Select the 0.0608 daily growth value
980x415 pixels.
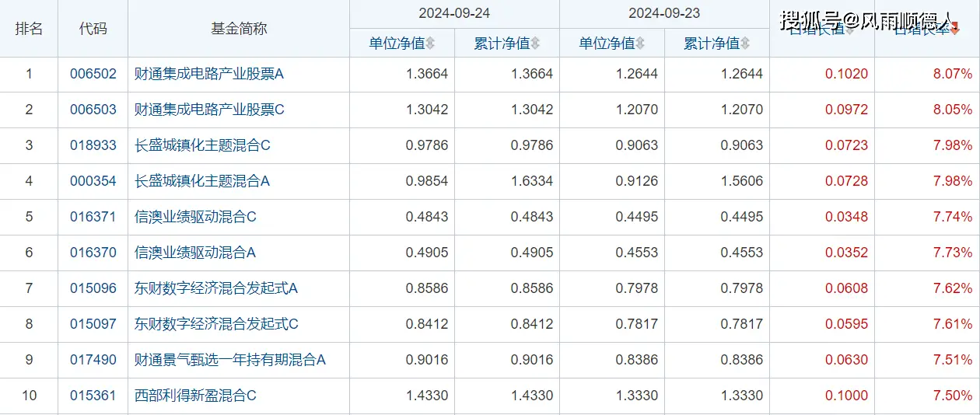(847, 288)
